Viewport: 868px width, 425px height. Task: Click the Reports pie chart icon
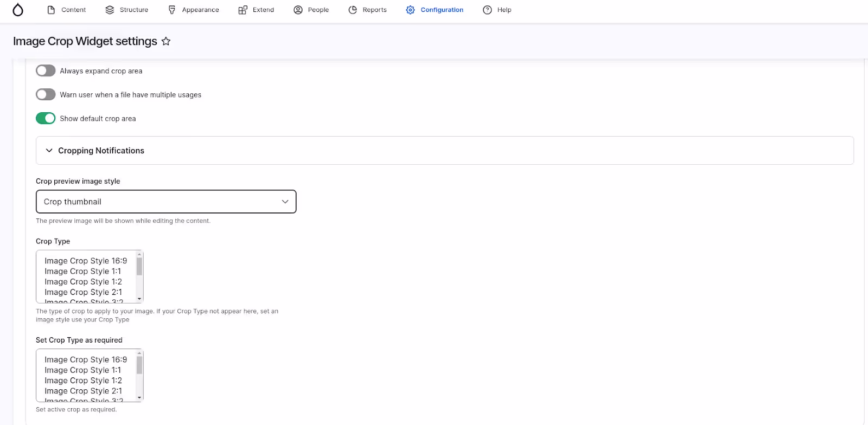pos(353,10)
